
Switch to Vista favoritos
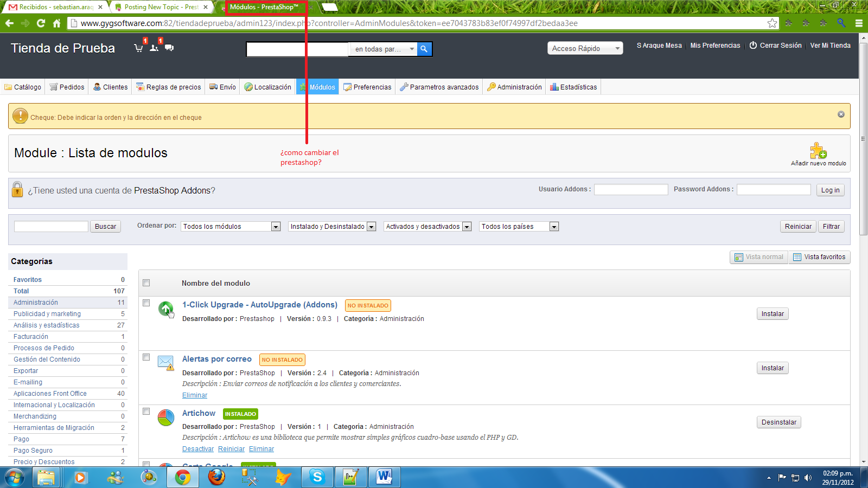point(819,257)
